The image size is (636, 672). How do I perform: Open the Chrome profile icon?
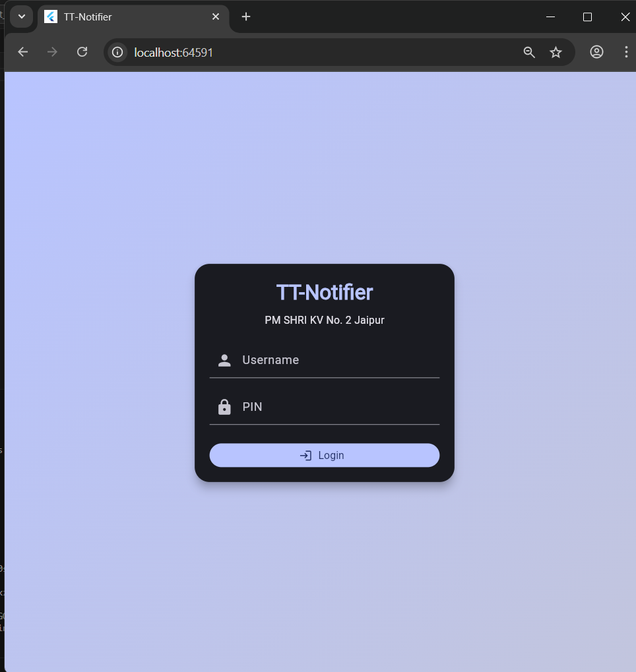tap(596, 52)
